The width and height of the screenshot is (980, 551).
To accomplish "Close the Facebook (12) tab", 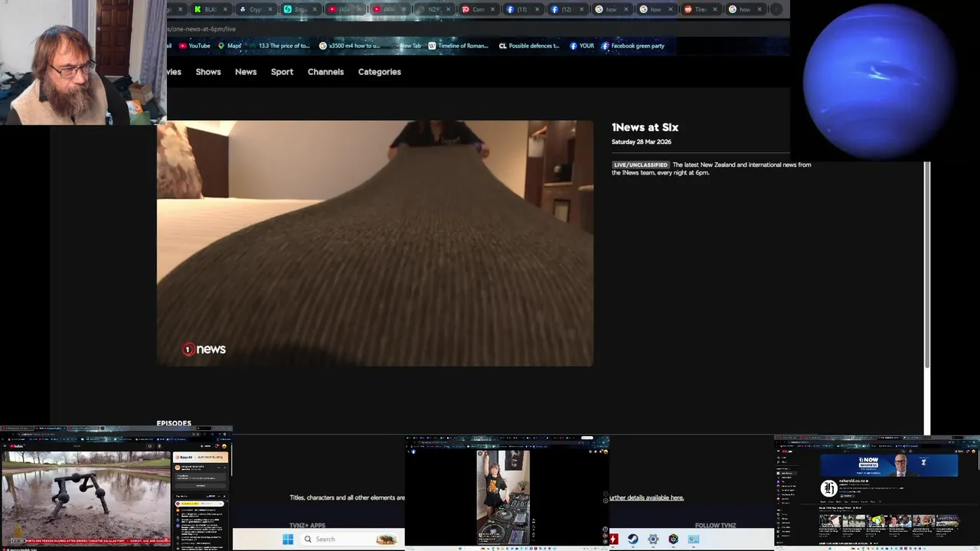I will point(581,9).
